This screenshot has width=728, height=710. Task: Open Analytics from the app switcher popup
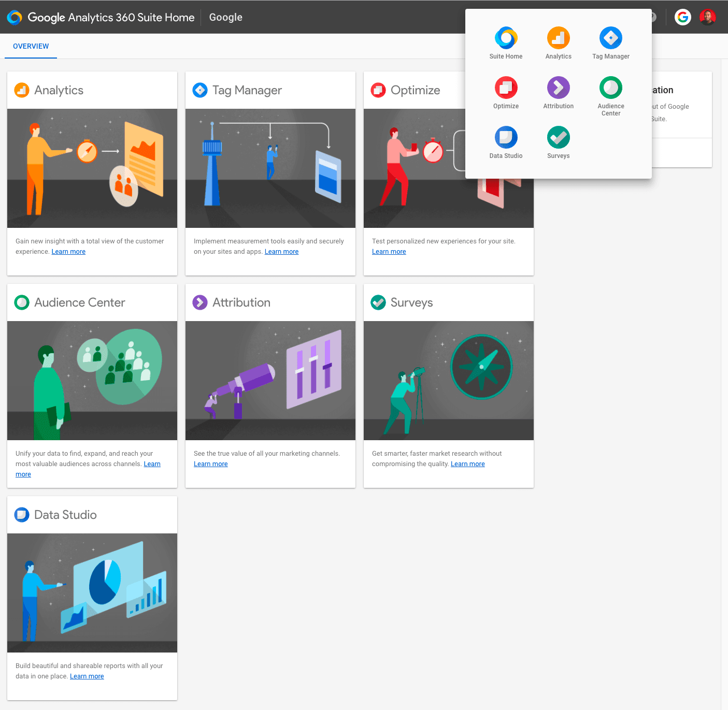pyautogui.click(x=558, y=43)
